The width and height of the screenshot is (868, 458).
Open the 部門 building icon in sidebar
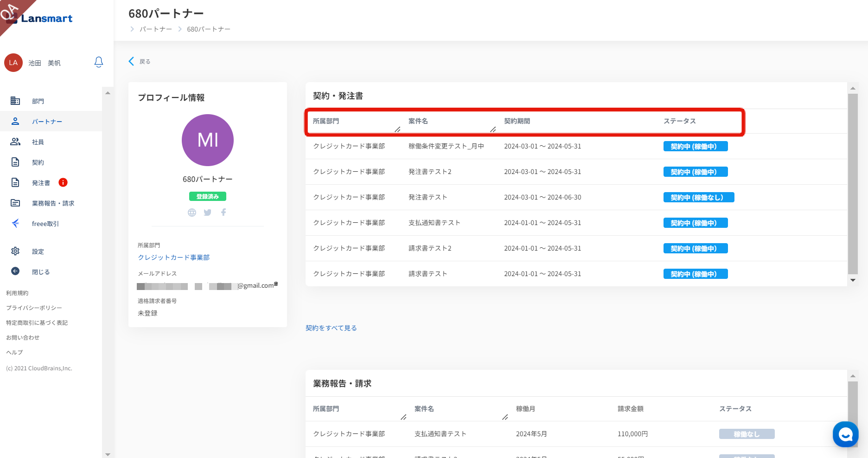point(15,101)
